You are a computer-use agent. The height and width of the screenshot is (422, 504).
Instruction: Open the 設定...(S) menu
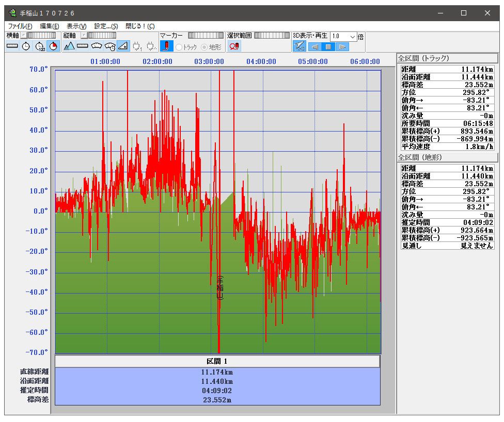106,26
